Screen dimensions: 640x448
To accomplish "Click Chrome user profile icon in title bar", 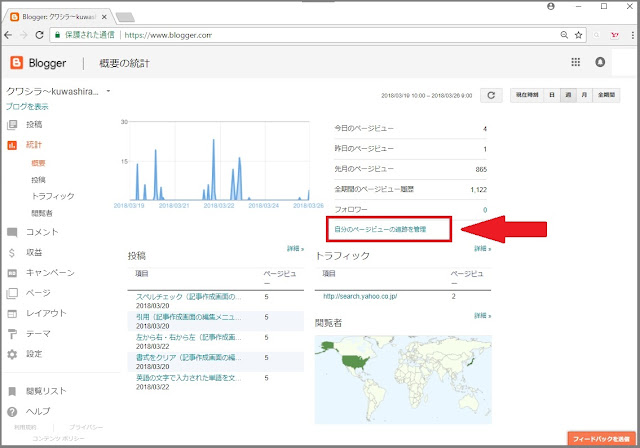I will click(551, 7).
